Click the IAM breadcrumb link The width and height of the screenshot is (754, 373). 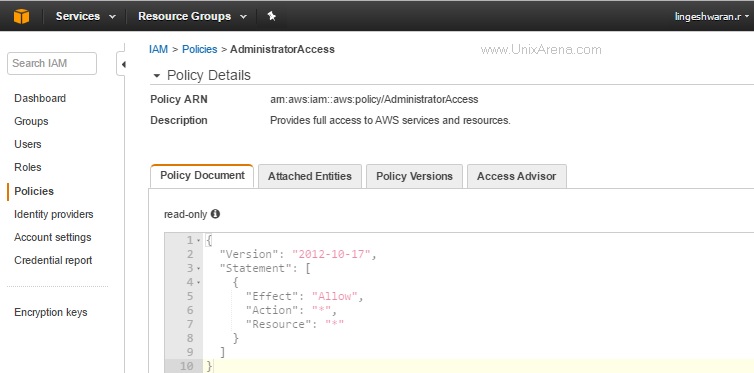[x=158, y=50]
